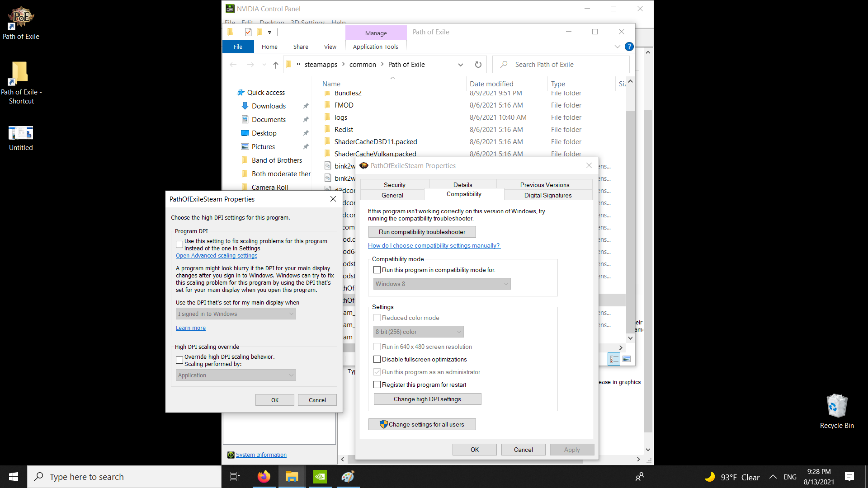Open the 'I signed in to Windows' dropdown
Screen dimensions: 868x488
pos(236,314)
